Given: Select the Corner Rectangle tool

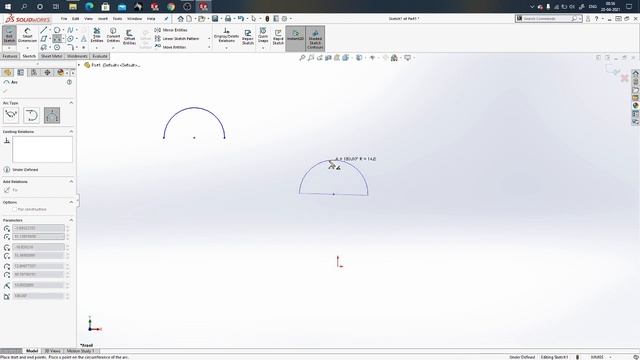Looking at the screenshot, I should point(44,39).
